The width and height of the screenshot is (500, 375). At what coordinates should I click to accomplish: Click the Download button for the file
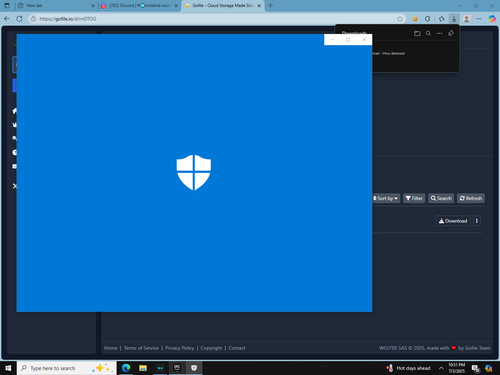click(x=453, y=221)
